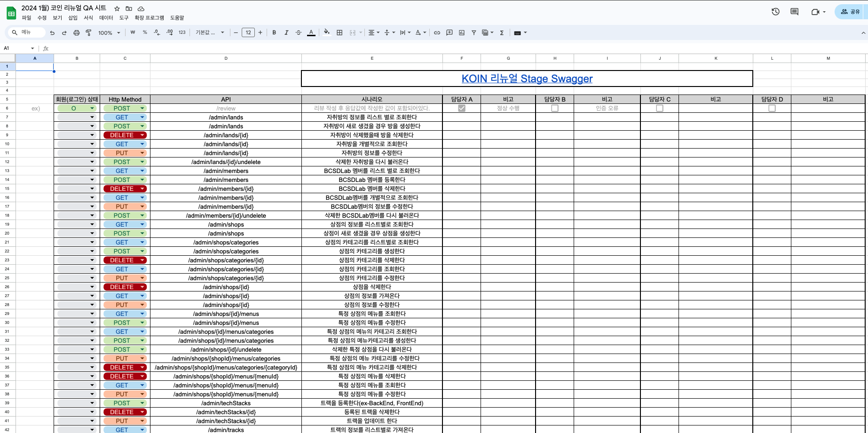Tick the 담당자 D checkbox in example row
The height and width of the screenshot is (433, 868).
coord(772,108)
